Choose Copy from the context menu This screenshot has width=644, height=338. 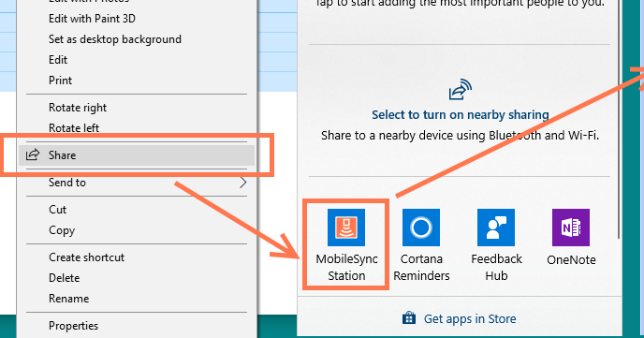click(x=62, y=230)
